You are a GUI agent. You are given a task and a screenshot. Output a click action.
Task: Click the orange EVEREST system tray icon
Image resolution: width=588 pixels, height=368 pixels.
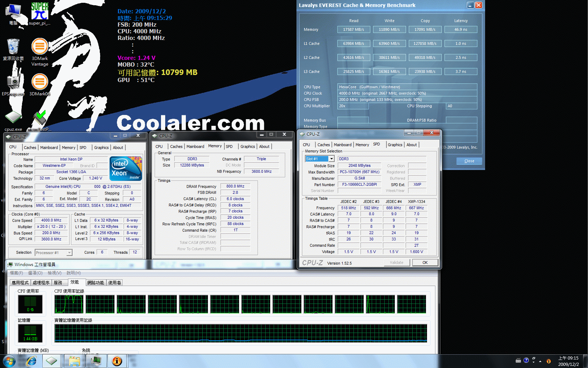[x=548, y=361]
